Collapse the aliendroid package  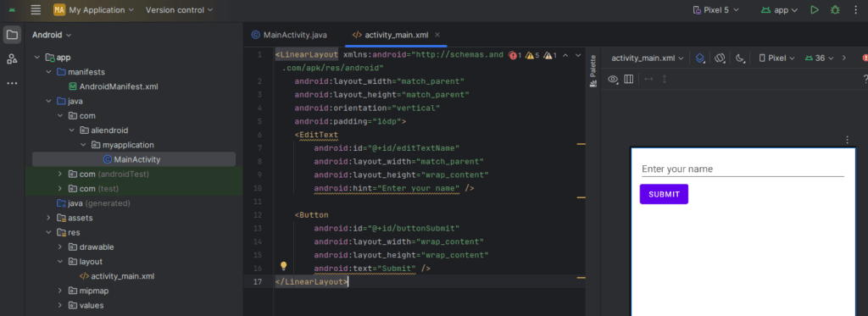[72, 130]
